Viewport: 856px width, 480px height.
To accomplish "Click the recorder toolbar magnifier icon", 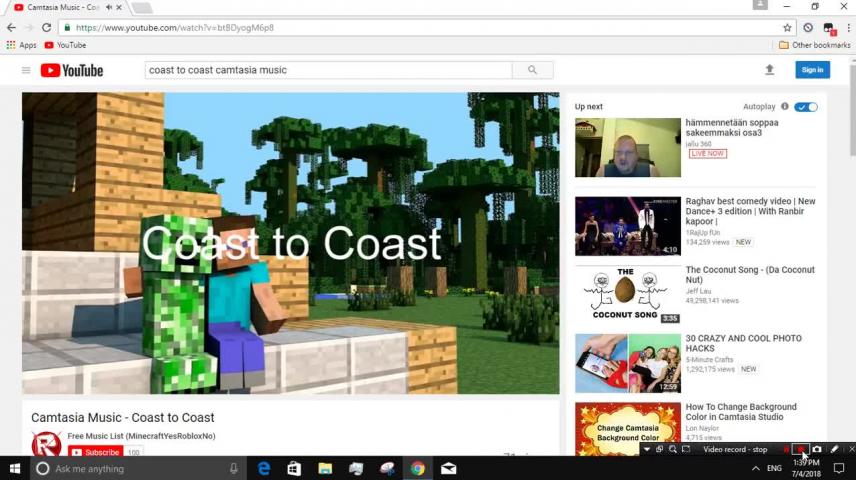I will tap(673, 449).
